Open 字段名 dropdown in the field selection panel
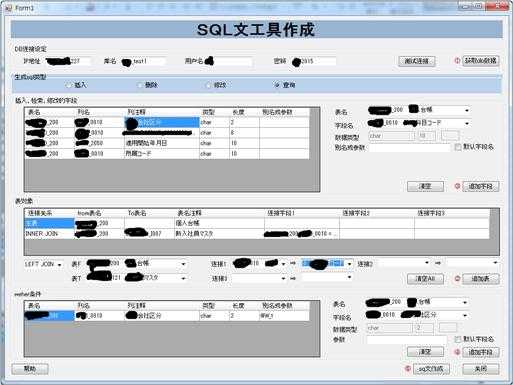Screen dimensions: 513x385 point(467,123)
